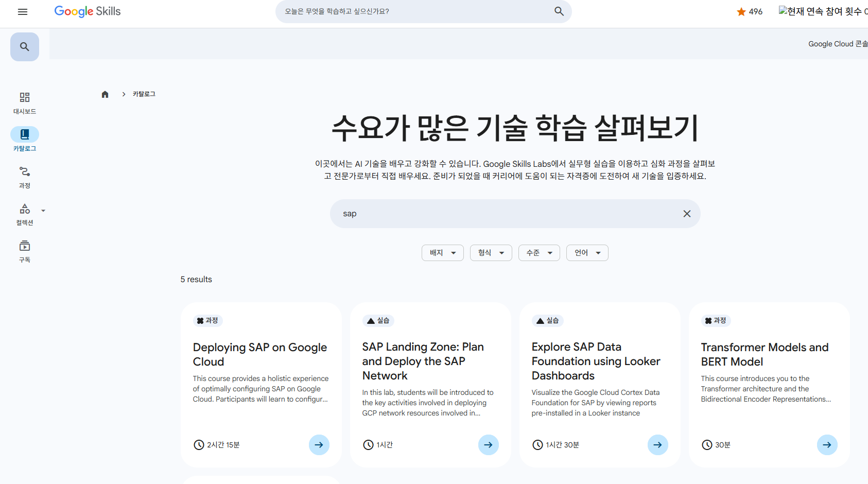This screenshot has height=484, width=868.
Task: Click the 실습 badge on Explore SAP Data card
Action: [547, 321]
